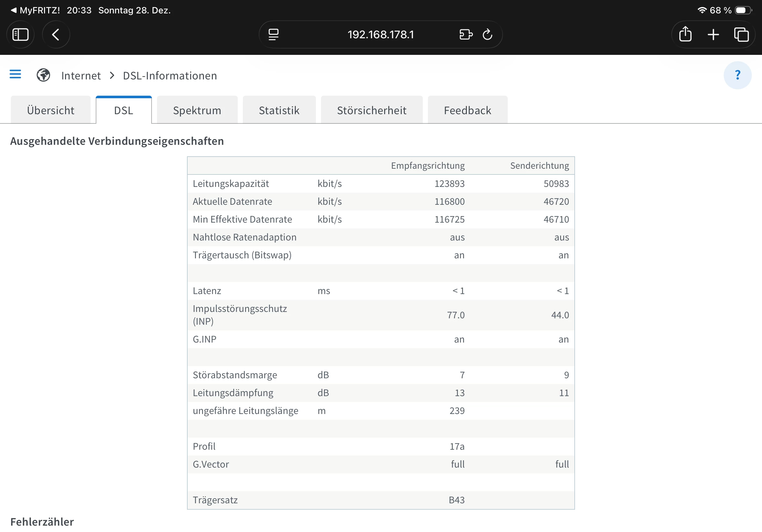The image size is (762, 532).
Task: Open the Feedback tab
Action: coord(467,110)
